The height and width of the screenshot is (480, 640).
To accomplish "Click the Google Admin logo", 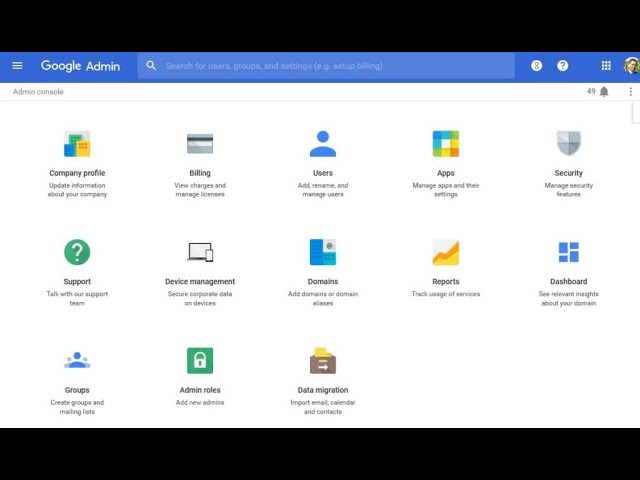I will tap(80, 66).
